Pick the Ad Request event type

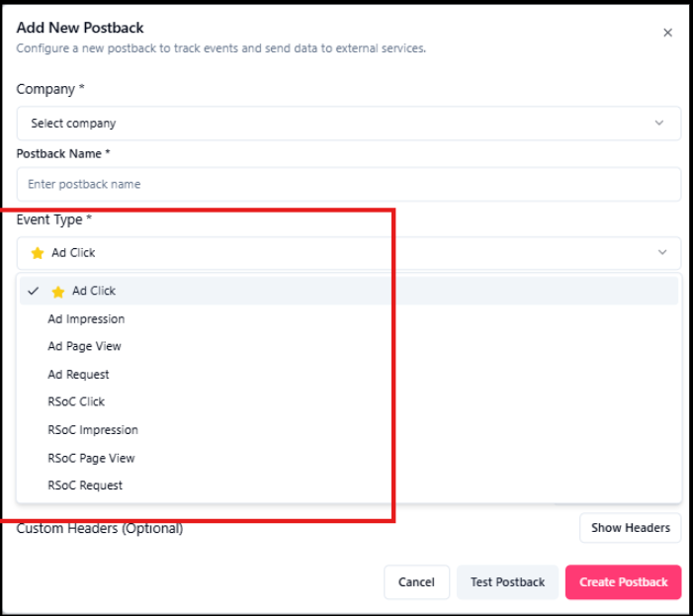(x=78, y=375)
